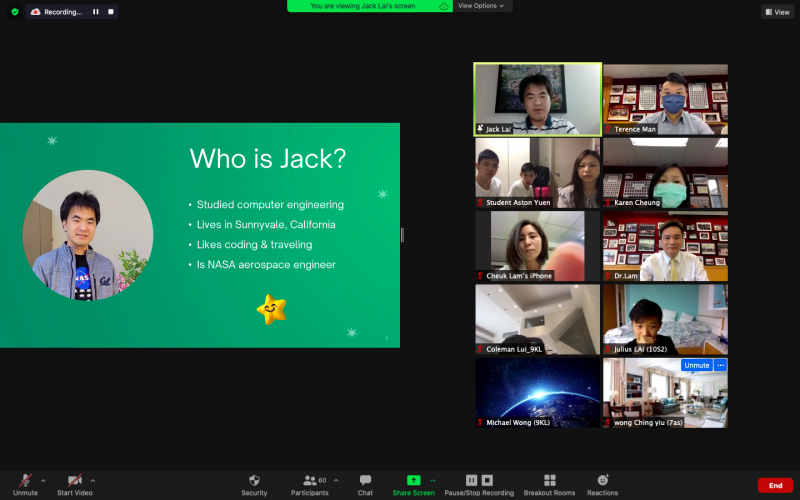
Task: Open the View Options dropdown
Action: [x=482, y=6]
